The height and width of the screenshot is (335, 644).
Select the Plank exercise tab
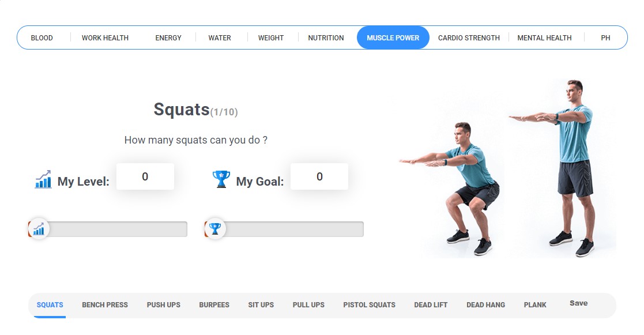tap(535, 305)
